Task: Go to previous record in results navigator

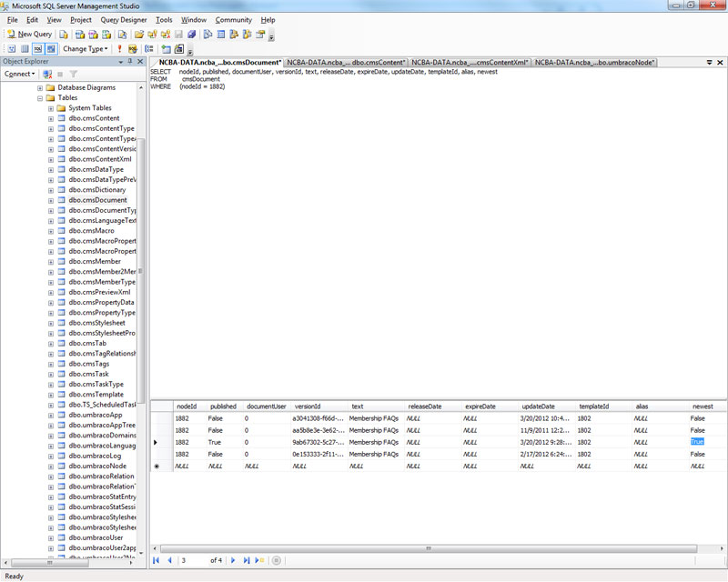Action: tap(169, 560)
